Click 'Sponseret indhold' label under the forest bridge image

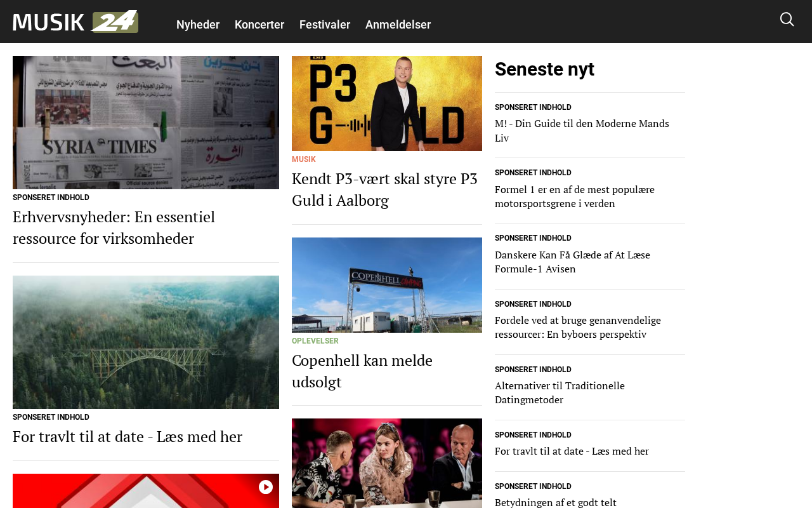tap(51, 417)
